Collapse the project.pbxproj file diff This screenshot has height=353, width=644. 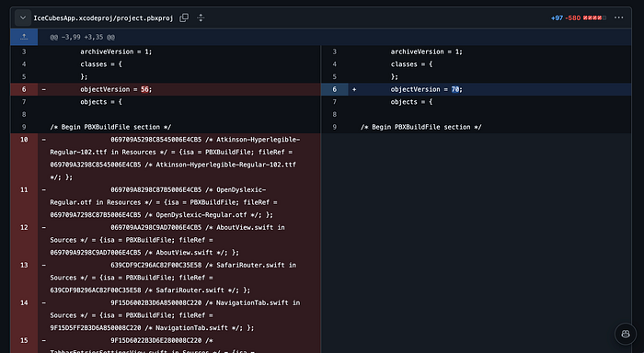click(x=23, y=17)
